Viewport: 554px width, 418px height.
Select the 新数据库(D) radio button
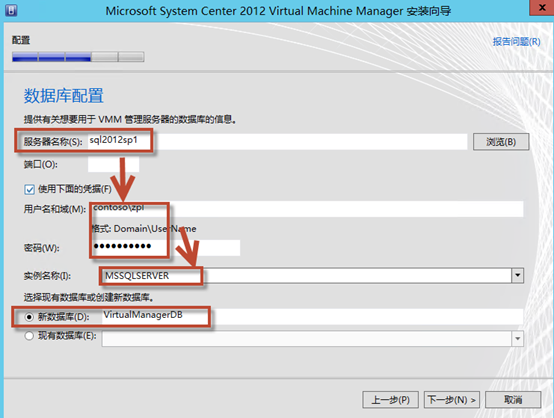coord(29,317)
